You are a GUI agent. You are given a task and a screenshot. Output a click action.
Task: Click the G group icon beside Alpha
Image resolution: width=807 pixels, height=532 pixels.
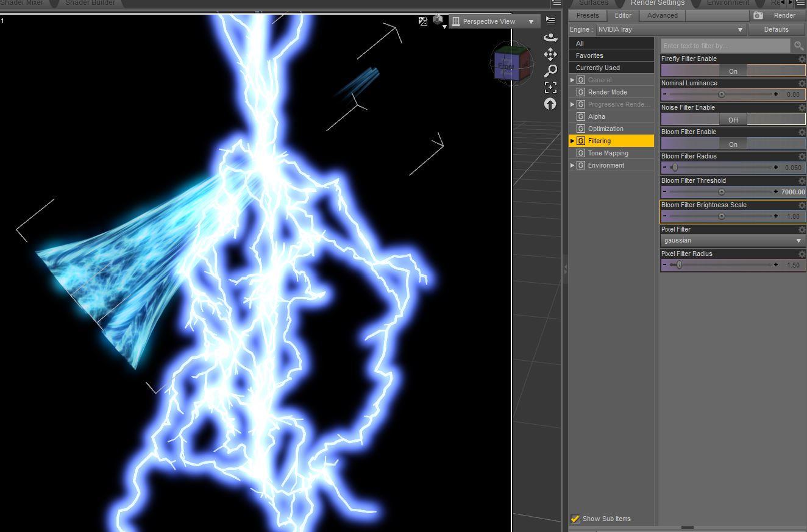click(581, 116)
